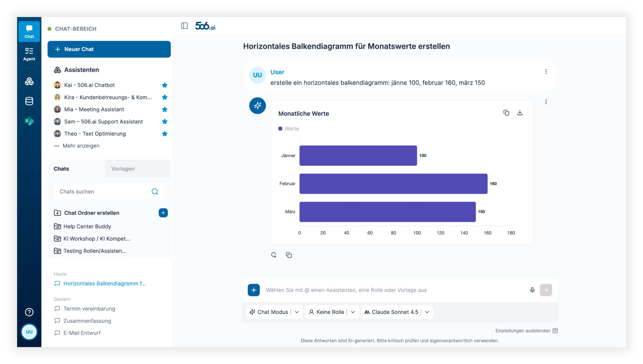This screenshot has width=643, height=364.
Task: Open the Chat section in the sidebar
Action: point(29,32)
